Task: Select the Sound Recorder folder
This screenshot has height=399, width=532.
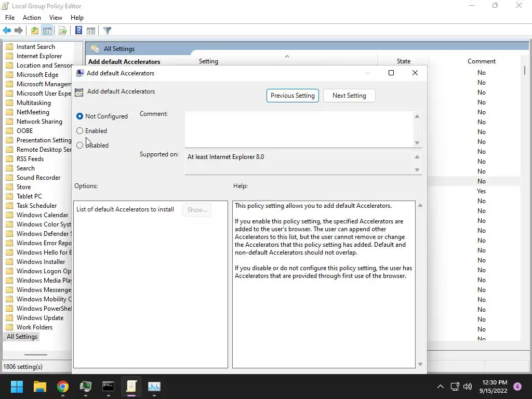Action: (38, 178)
